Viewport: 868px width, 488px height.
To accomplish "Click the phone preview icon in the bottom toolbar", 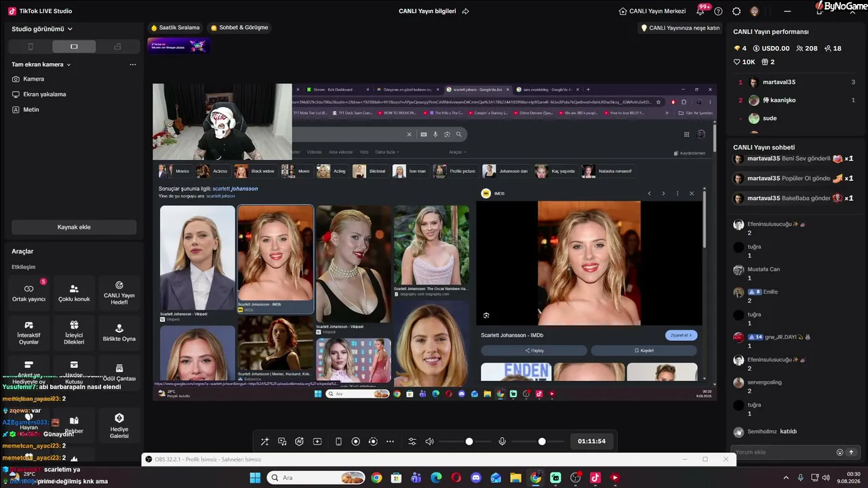I will (x=338, y=441).
